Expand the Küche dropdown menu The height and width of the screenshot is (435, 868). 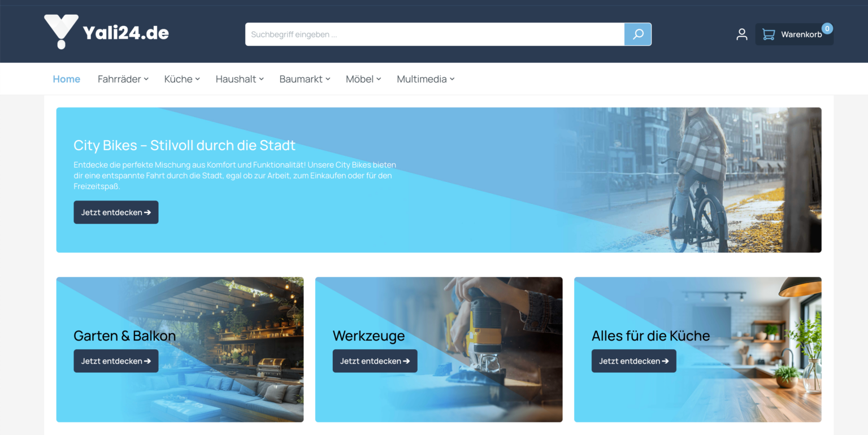(182, 79)
